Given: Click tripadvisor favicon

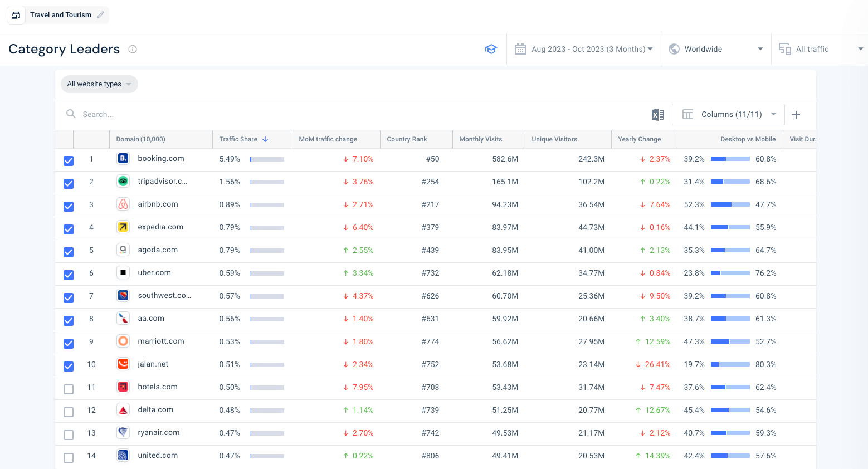Looking at the screenshot, I should pyautogui.click(x=123, y=182).
